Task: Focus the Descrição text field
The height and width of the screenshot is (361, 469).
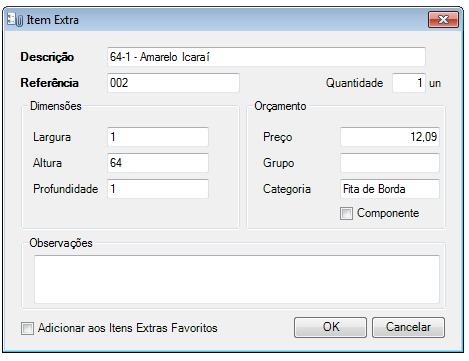Action: 266,57
